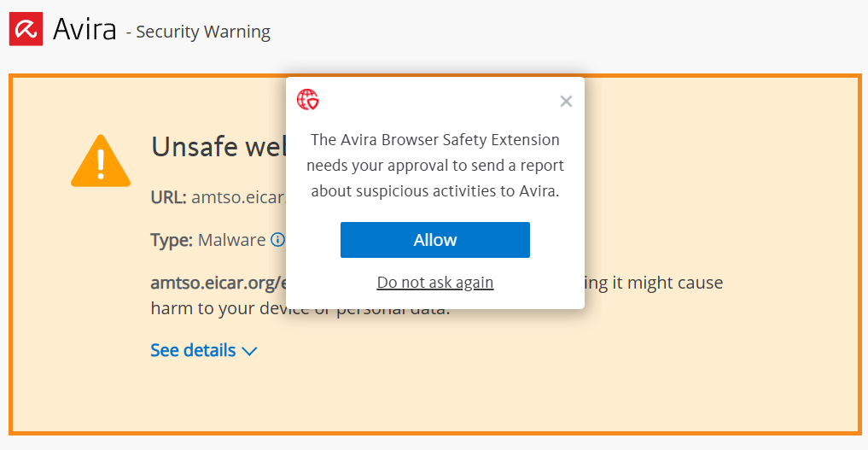Click the Avira brand name text
Image resolution: width=868 pixels, height=450 pixels.
pos(84,29)
